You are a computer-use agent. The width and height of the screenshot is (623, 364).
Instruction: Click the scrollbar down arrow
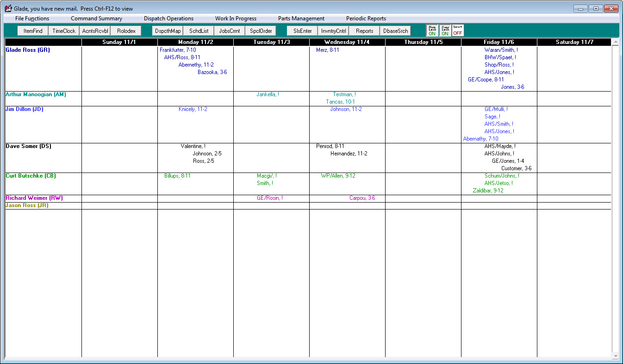tap(615, 356)
